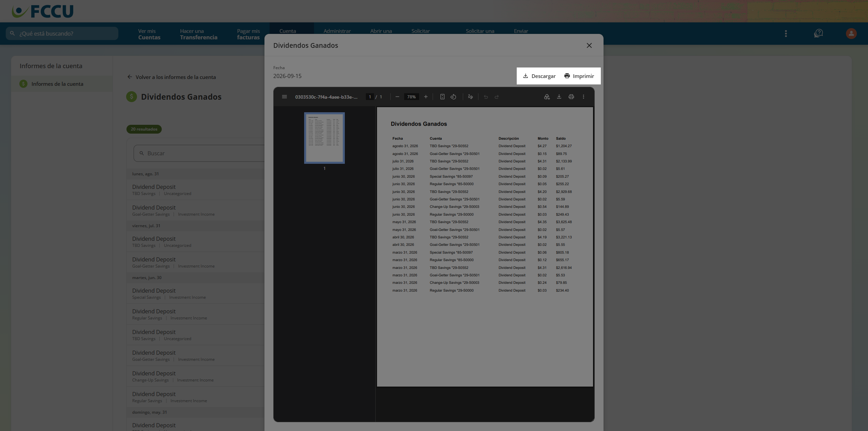Open Hacer una Transferencia menu
This screenshot has width=868, height=431.
tap(199, 34)
